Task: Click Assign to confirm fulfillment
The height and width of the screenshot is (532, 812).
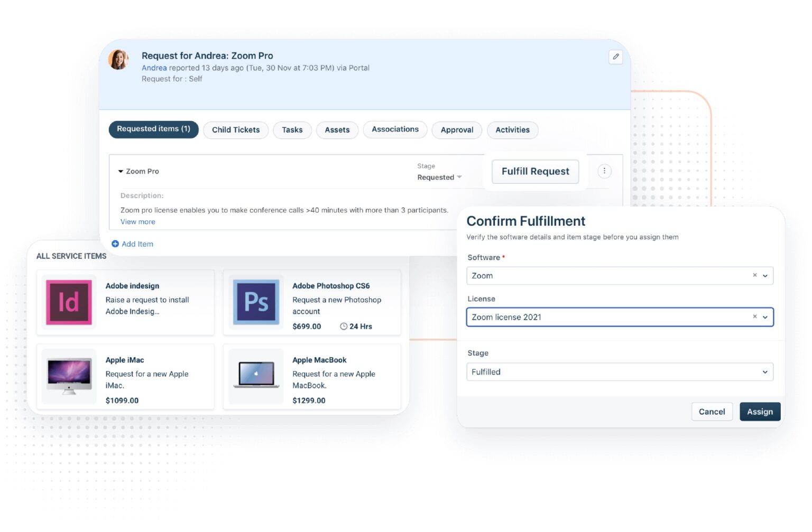Action: click(x=760, y=411)
